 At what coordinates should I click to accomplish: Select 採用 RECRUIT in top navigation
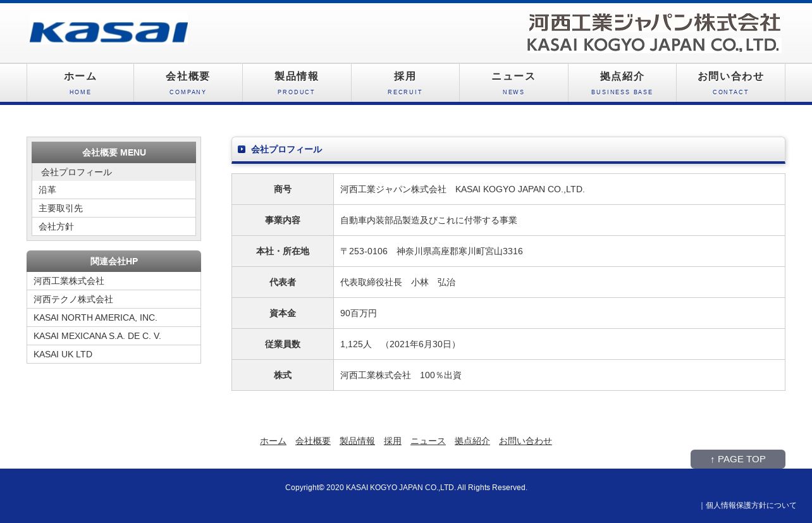coord(405,83)
